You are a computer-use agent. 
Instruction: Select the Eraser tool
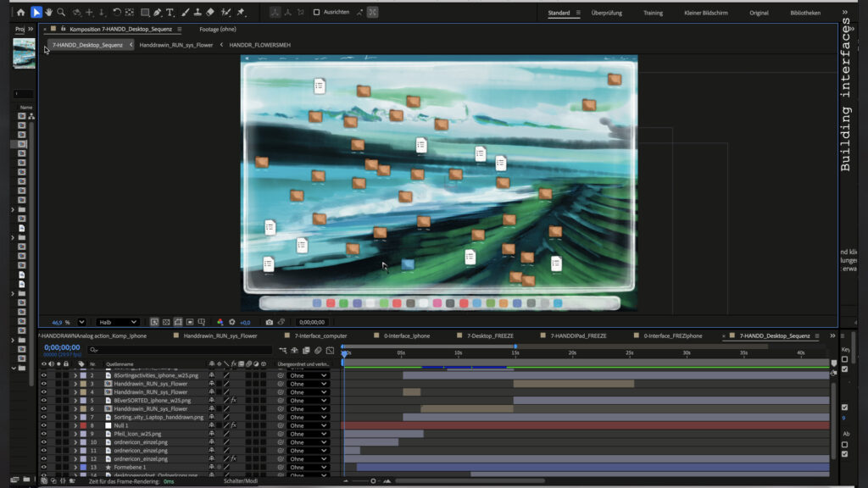211,13
